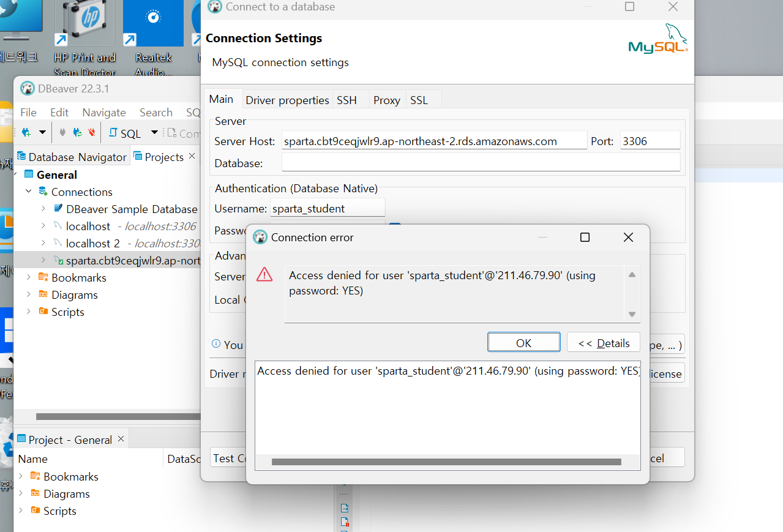Click the DBeaver title bar beaver icon
The image size is (783, 532).
coord(28,88)
